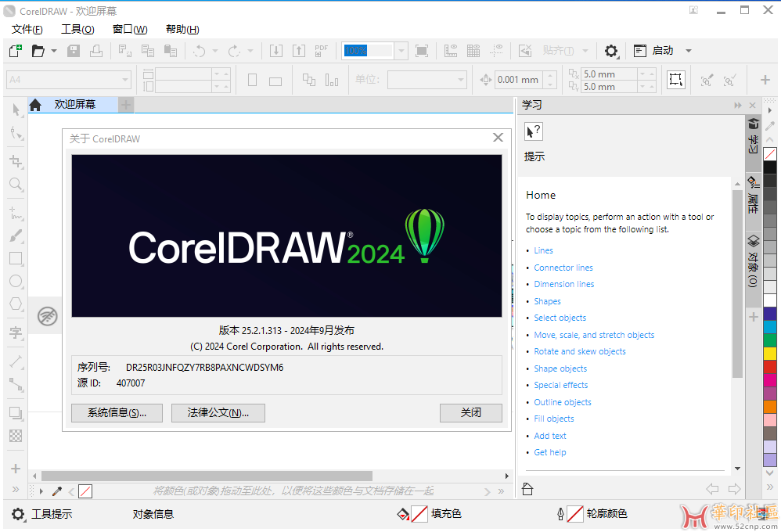This screenshot has width=781, height=532.
Task: Click the Publish to PDF icon
Action: click(x=322, y=50)
